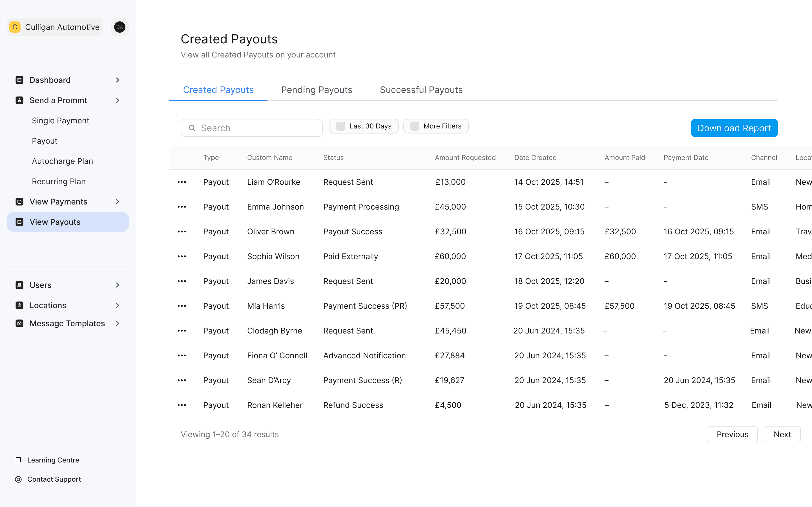Click the Message Templates envelope icon

(x=19, y=323)
